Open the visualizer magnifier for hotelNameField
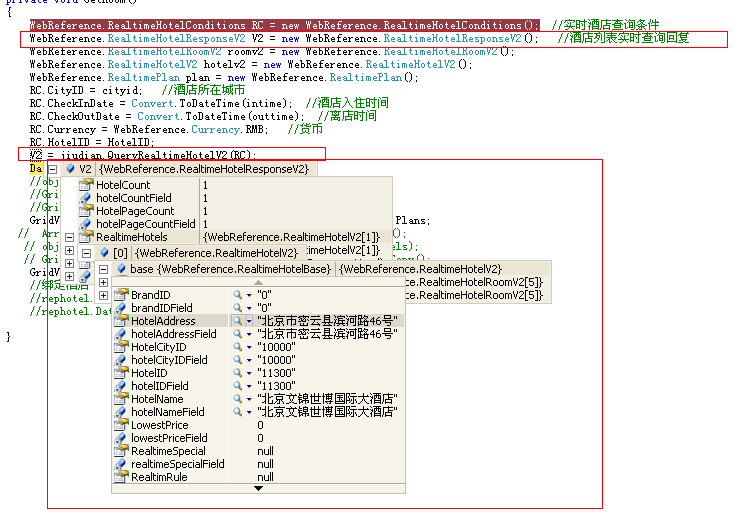The image size is (747, 522). pyautogui.click(x=237, y=412)
